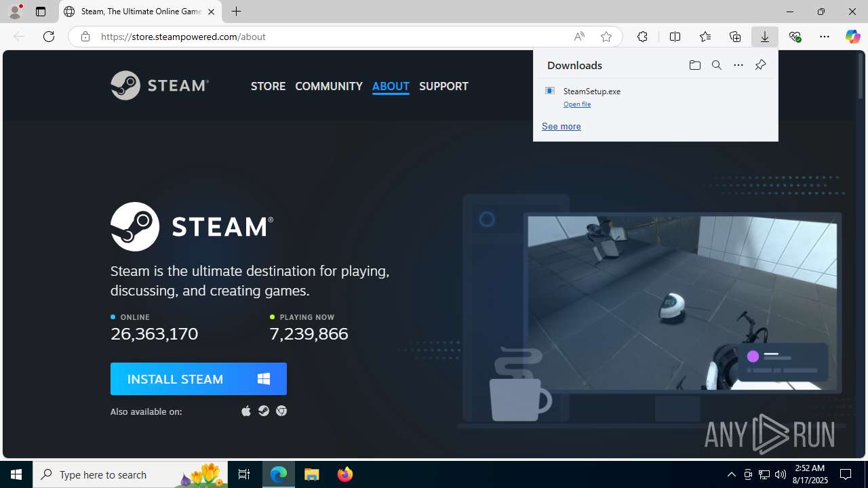Screen dimensions: 868x488
Task: Open the Edge profile icon
Action: (x=15, y=12)
